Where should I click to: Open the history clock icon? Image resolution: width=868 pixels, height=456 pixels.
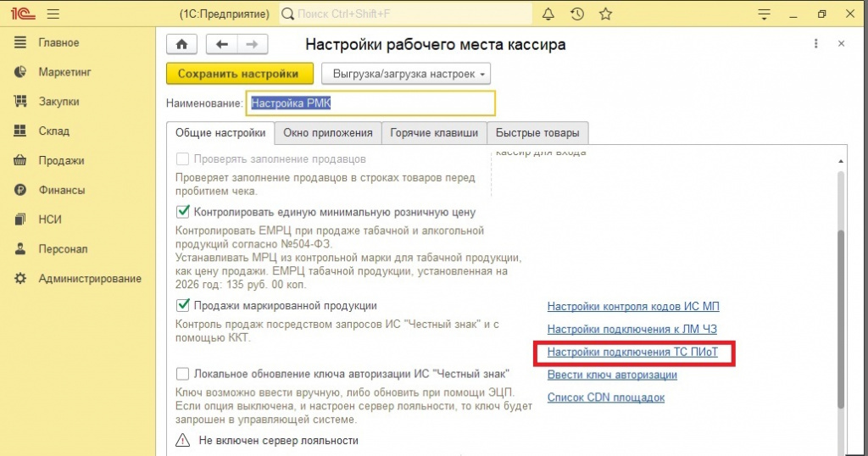pos(576,14)
